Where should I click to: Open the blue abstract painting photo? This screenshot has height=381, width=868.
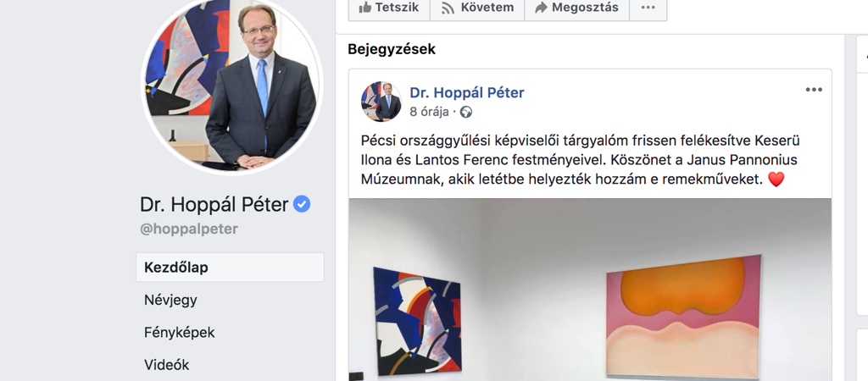point(417,321)
